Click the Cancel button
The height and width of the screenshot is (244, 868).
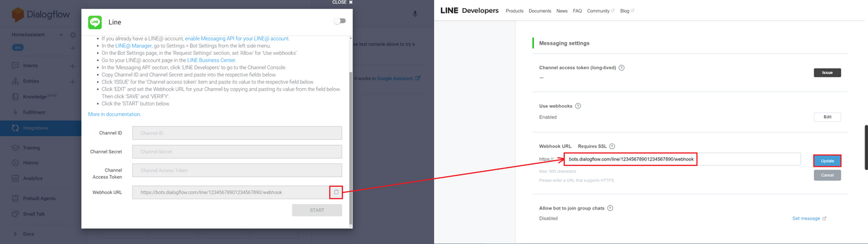click(827, 175)
